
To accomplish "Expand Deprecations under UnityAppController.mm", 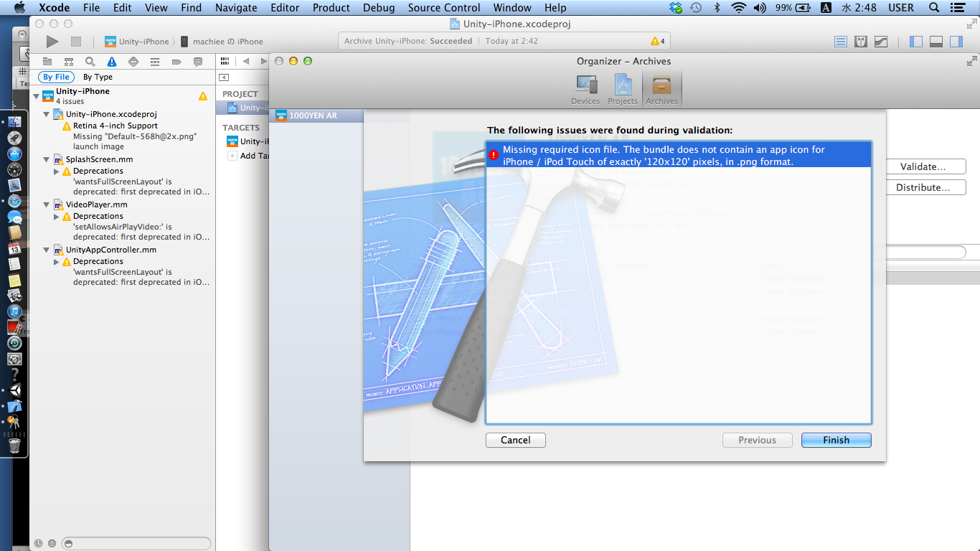I will pos(57,262).
